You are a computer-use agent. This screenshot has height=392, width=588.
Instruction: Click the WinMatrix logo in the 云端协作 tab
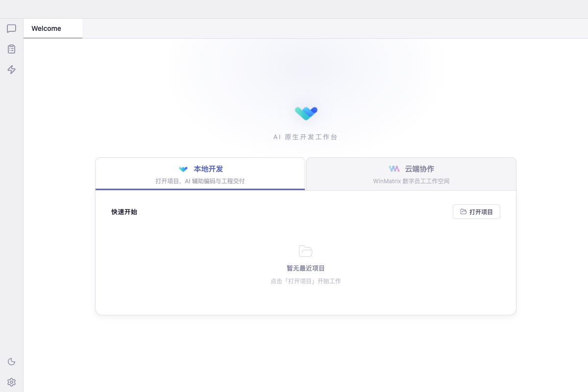click(394, 169)
